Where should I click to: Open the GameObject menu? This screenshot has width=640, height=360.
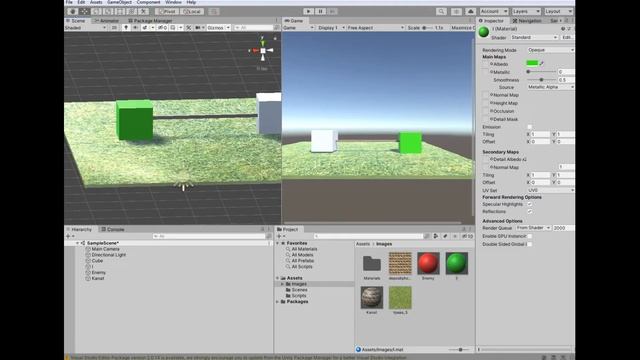(x=119, y=2)
